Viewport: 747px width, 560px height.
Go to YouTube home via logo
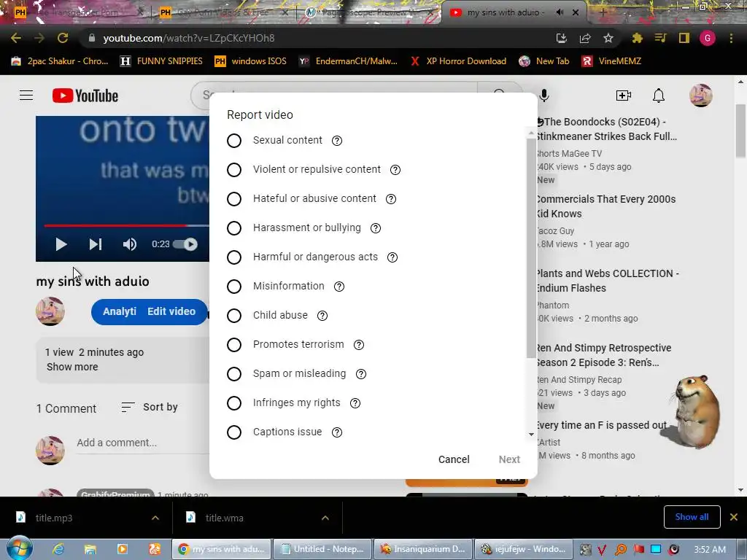coord(85,96)
